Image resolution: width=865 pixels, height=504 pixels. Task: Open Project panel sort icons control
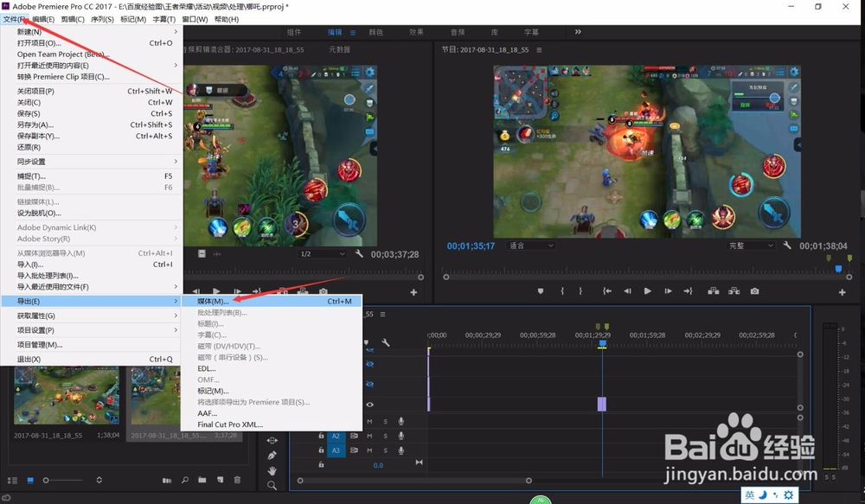(x=99, y=480)
